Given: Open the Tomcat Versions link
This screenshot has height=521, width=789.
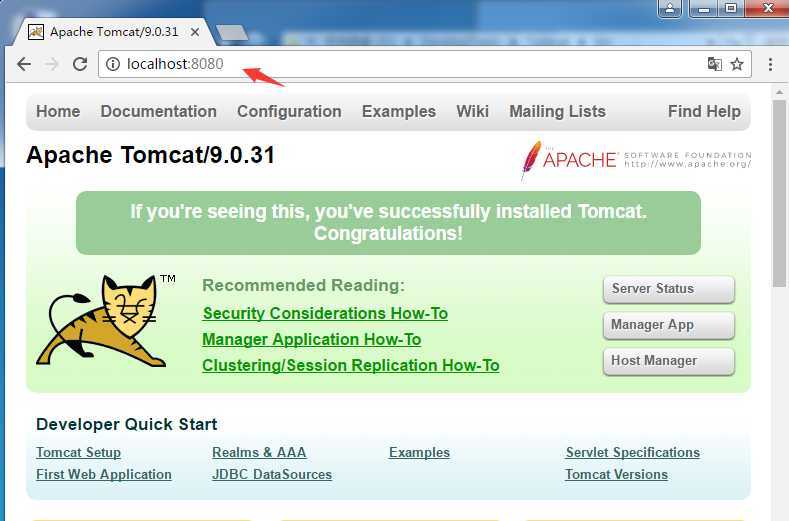Looking at the screenshot, I should 616,475.
